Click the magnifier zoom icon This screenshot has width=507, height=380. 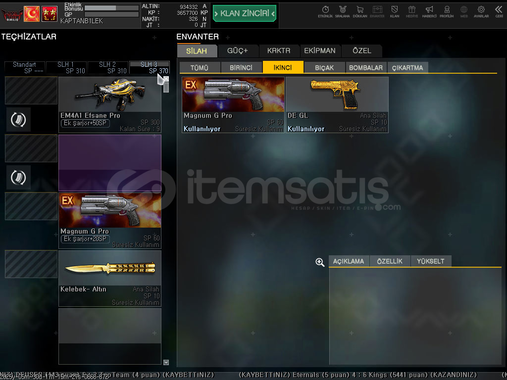(320, 262)
